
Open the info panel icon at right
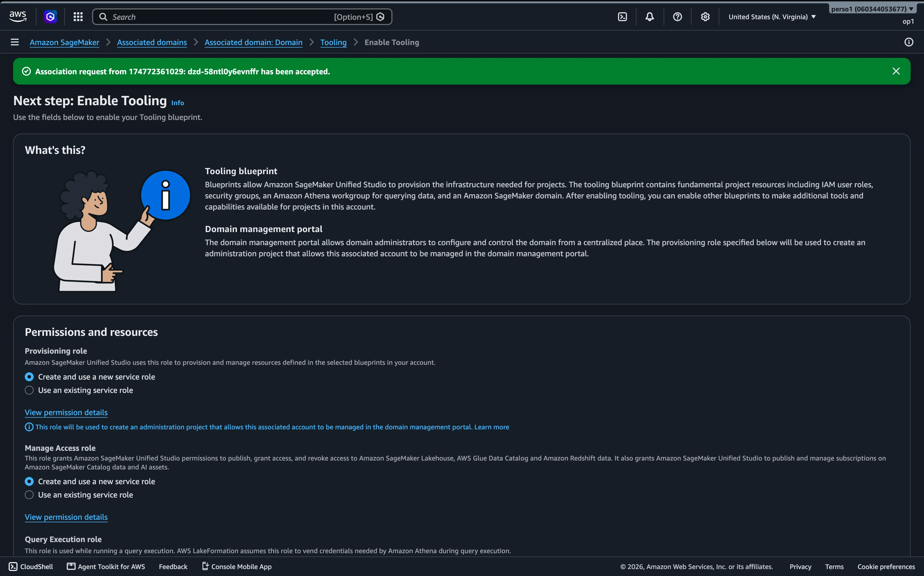[909, 42]
